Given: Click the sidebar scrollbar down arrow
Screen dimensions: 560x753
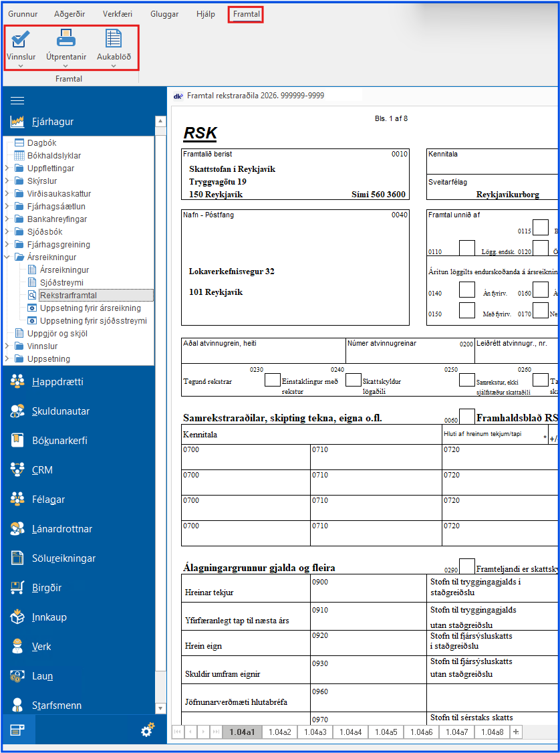Looking at the screenshot, I should [x=160, y=709].
